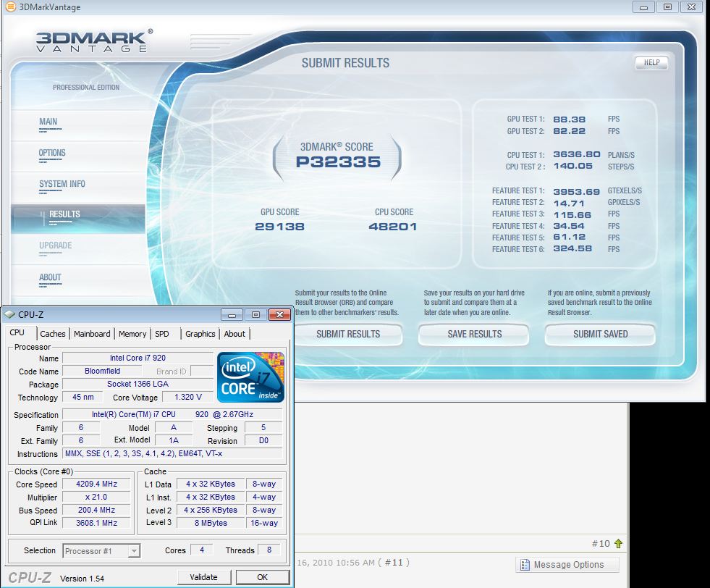The image size is (710, 588).
Task: Click the SAVE RESULTS button
Action: pos(473,335)
